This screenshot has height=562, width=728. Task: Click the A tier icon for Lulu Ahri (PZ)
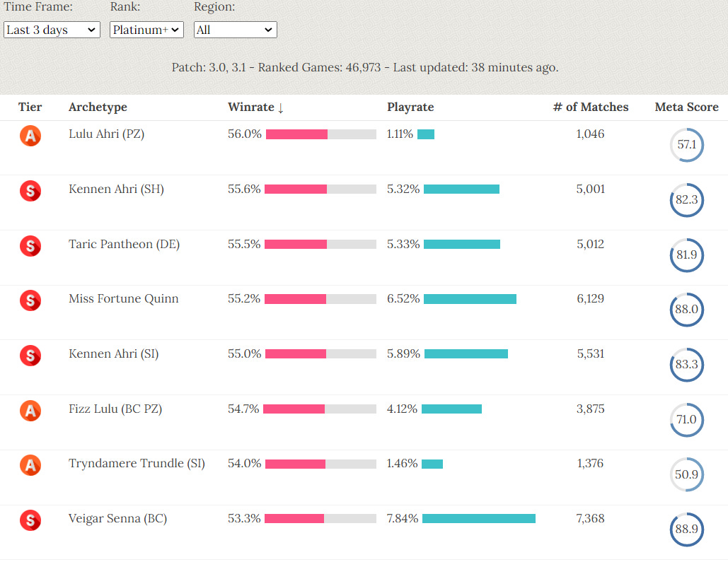(30, 136)
